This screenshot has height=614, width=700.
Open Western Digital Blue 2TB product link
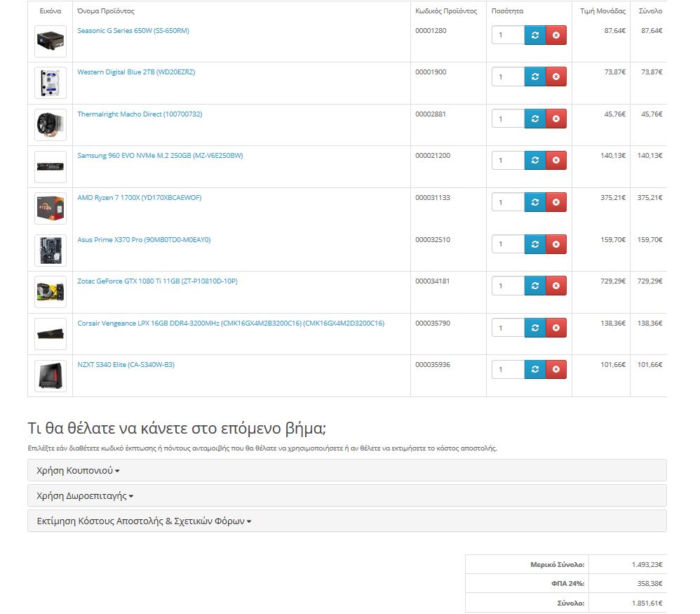tap(136, 72)
